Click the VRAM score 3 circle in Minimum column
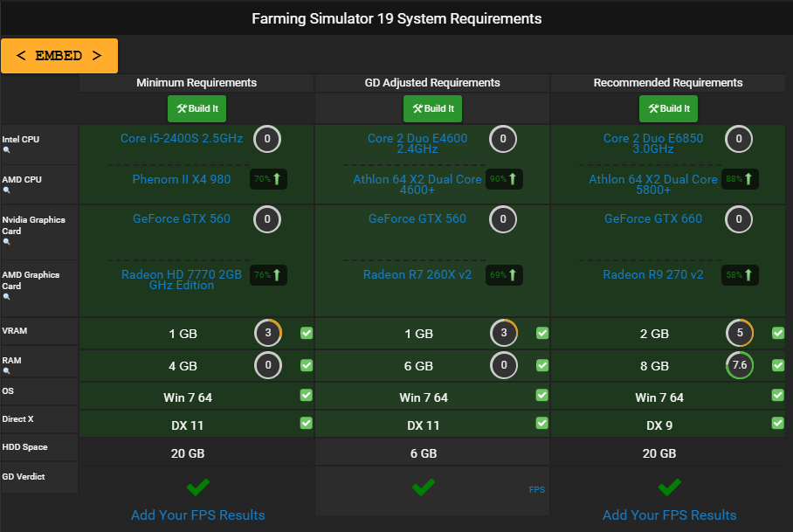The height and width of the screenshot is (532, 793). point(268,333)
